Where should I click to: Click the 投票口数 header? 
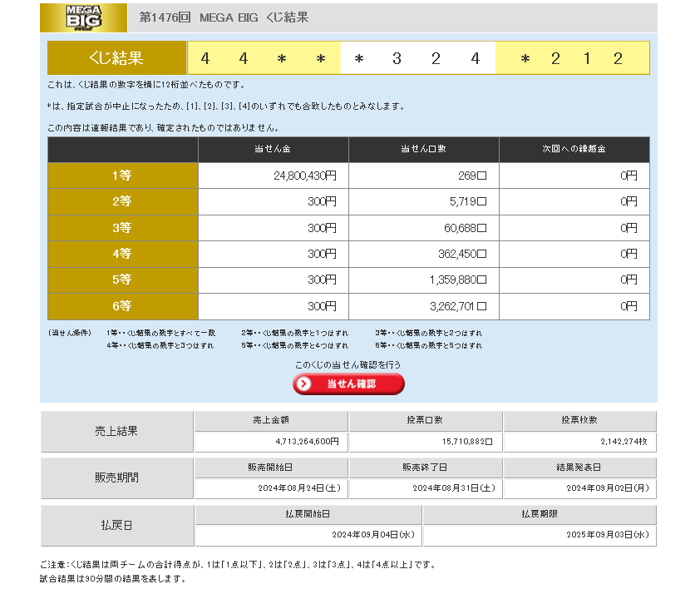[425, 420]
